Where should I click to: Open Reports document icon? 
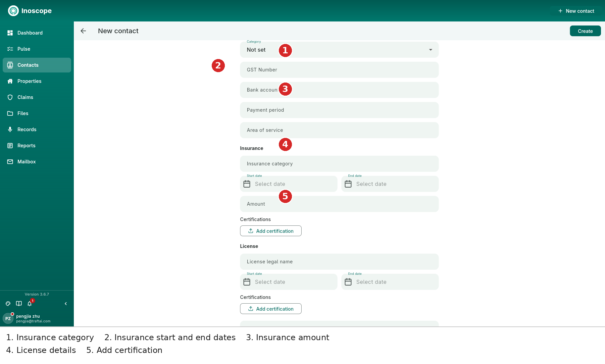(10, 146)
